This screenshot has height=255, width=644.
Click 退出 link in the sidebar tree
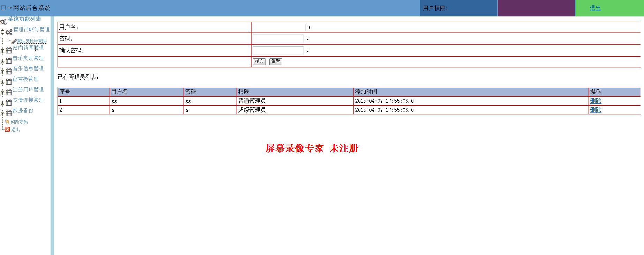click(16, 130)
